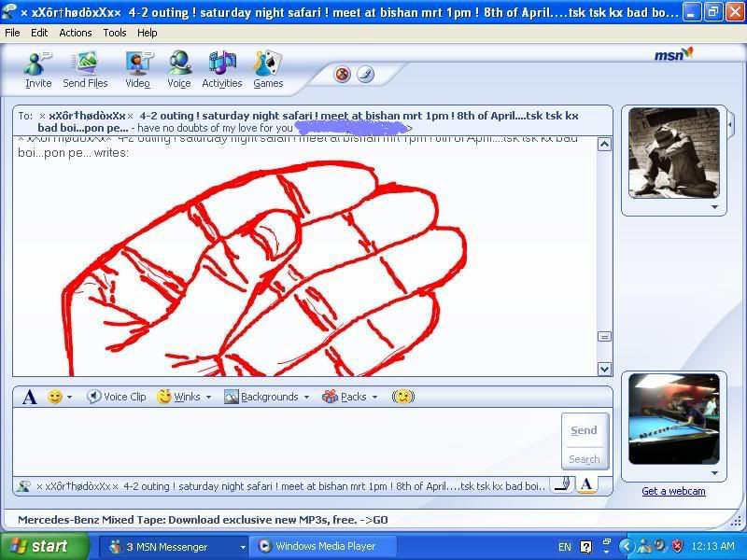Expand contact display picture options arrow
Screen dimensions: 747x560
click(714, 207)
